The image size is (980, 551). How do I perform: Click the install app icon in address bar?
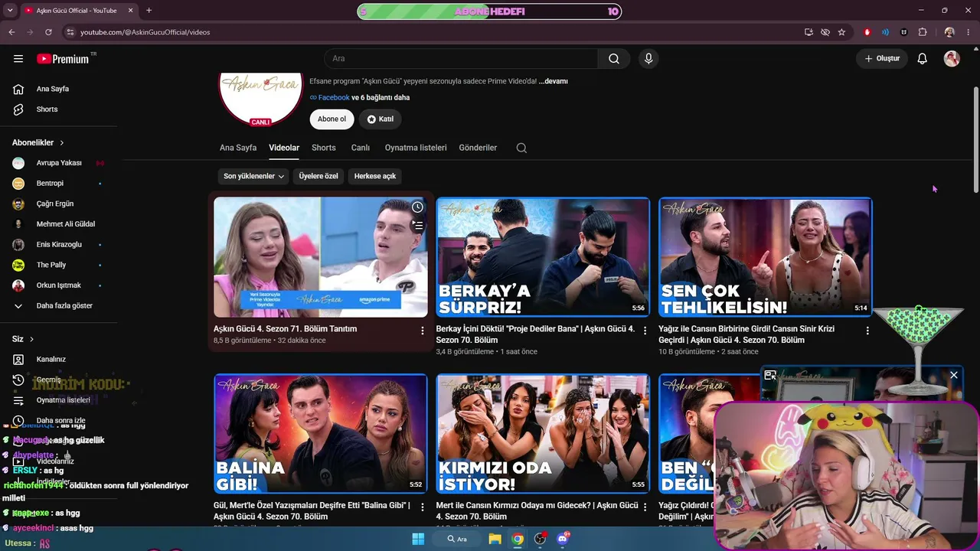[x=808, y=32]
